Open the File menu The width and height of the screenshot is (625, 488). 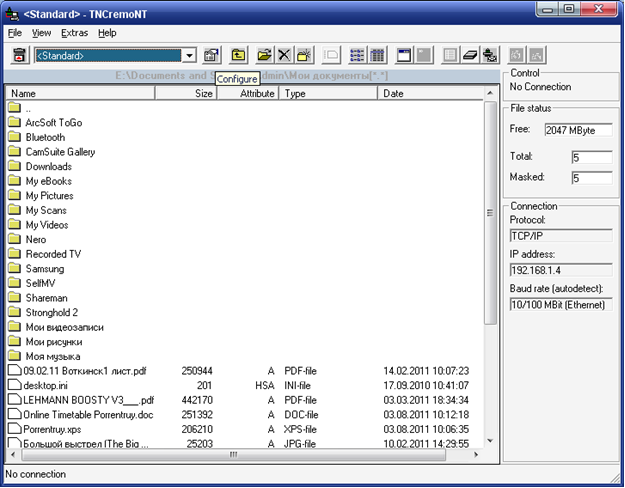pyautogui.click(x=15, y=33)
